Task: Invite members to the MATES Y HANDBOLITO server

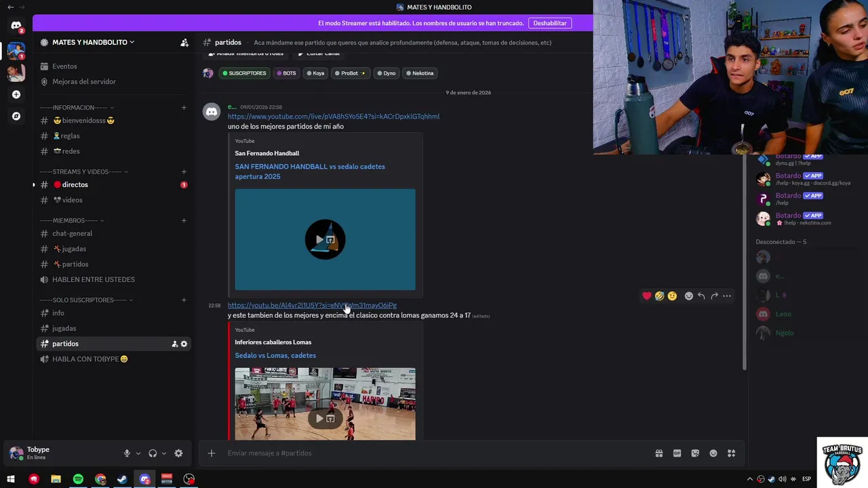Action: coord(184,42)
